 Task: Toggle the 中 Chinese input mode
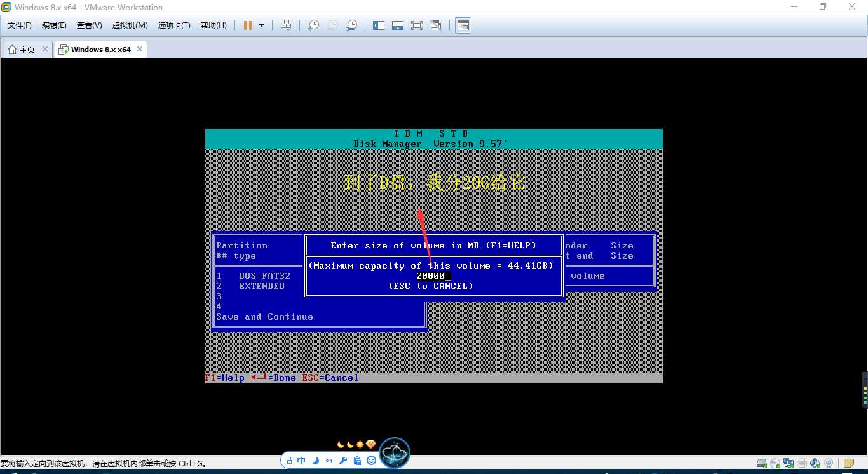301,461
